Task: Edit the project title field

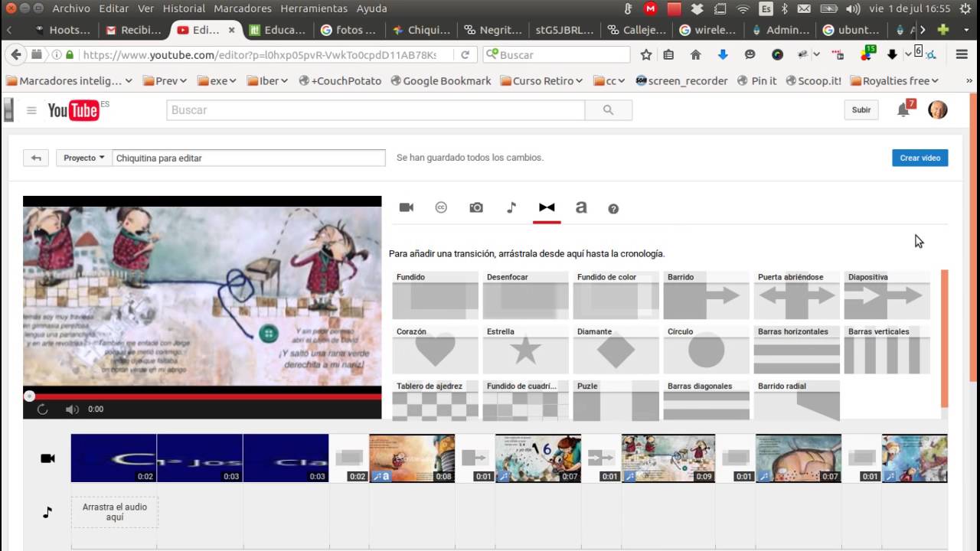Action: [249, 158]
